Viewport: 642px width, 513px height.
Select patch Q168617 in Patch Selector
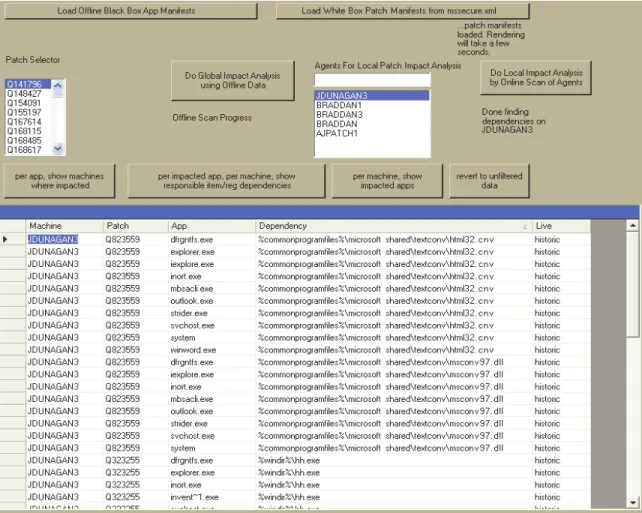click(28, 150)
